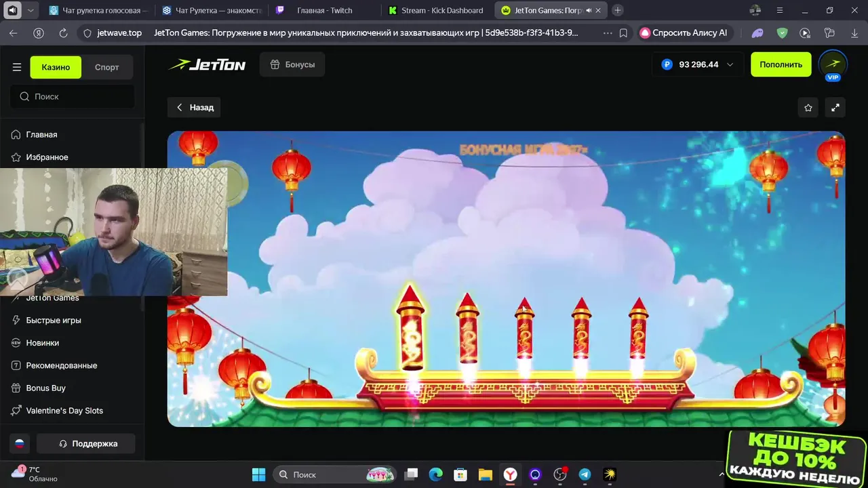Open Bonus Buy category

45,388
